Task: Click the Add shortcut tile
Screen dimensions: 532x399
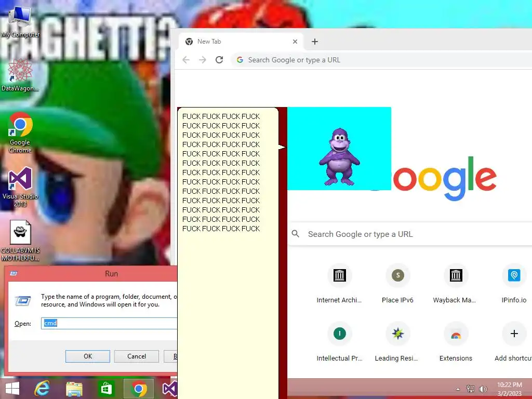Action: coord(514,342)
